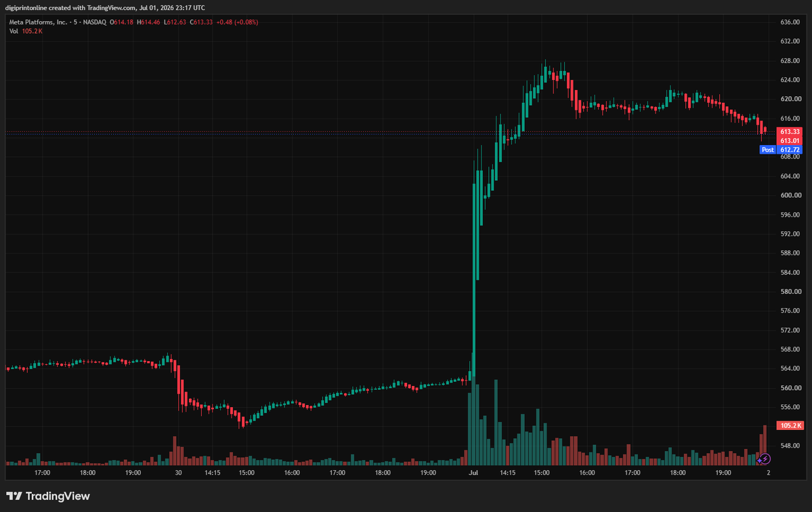Click the 572.00 price axis label
The image size is (812, 512).
pos(790,330)
